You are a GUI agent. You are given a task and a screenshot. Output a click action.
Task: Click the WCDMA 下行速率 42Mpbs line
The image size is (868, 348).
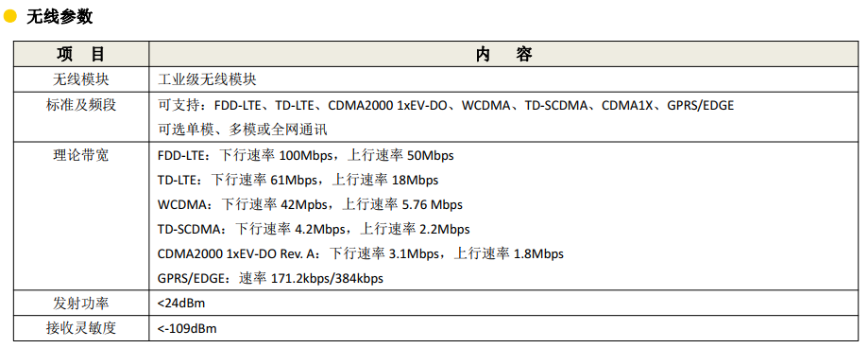tap(310, 204)
